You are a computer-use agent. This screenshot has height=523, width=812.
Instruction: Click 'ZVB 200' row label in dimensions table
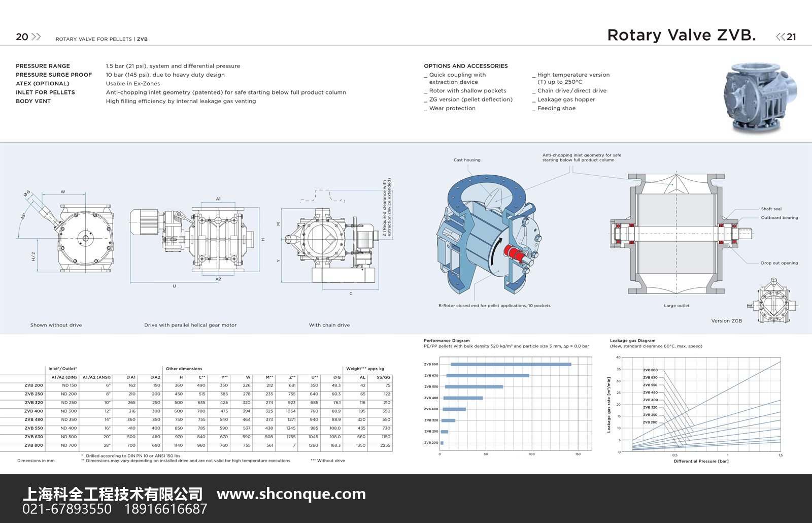tap(34, 385)
